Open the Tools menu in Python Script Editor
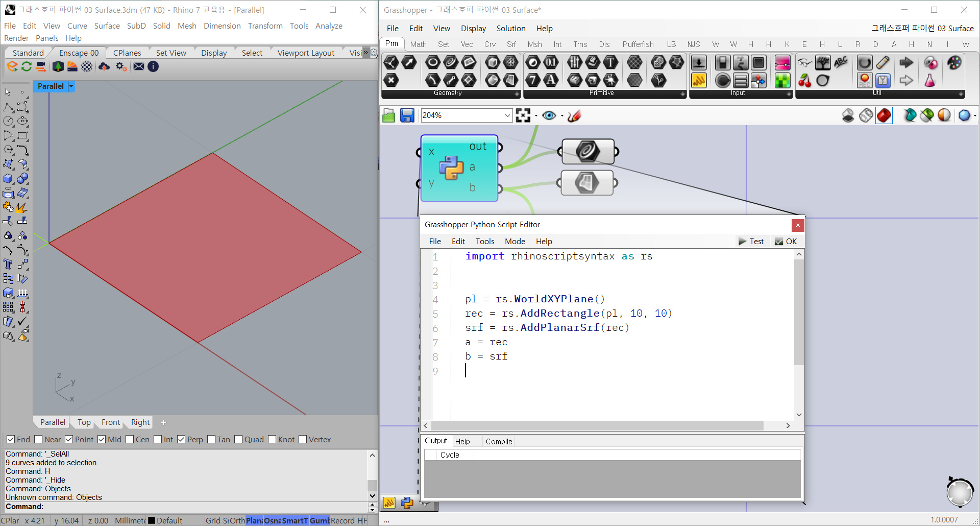 tap(485, 242)
